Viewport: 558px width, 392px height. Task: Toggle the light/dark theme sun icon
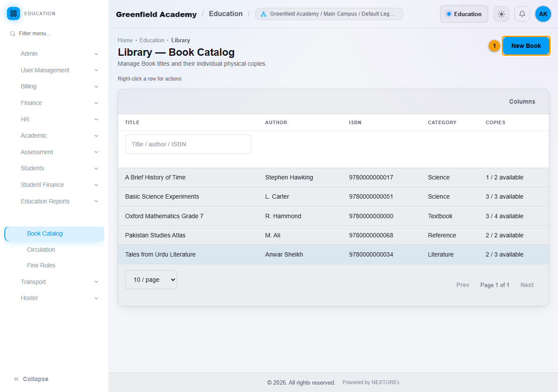point(501,14)
